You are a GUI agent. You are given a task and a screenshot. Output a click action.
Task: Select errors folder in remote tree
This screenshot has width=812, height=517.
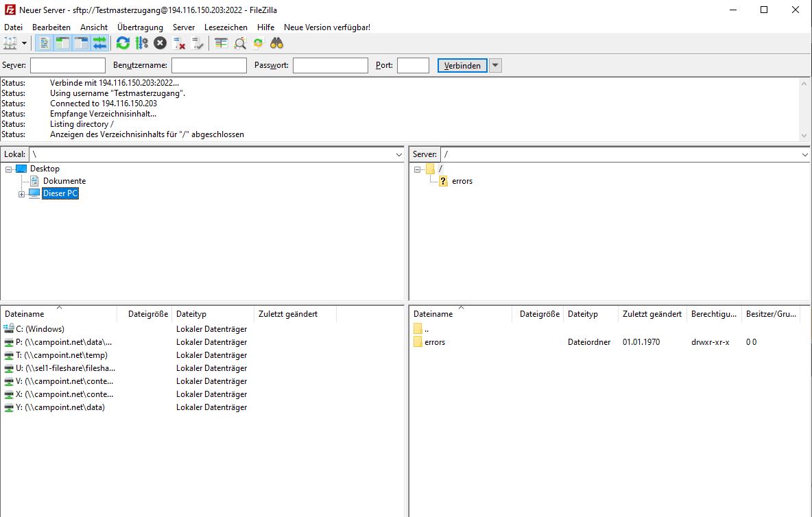pyautogui.click(x=462, y=181)
